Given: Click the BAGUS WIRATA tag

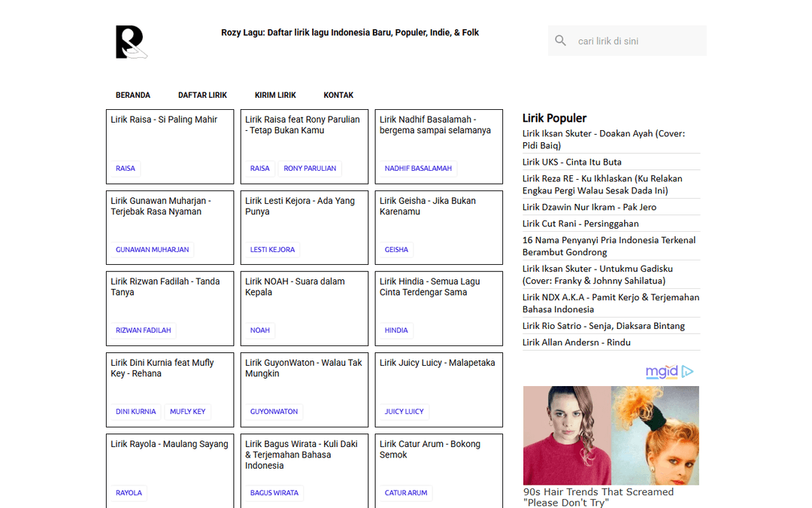Looking at the screenshot, I should pos(274,493).
